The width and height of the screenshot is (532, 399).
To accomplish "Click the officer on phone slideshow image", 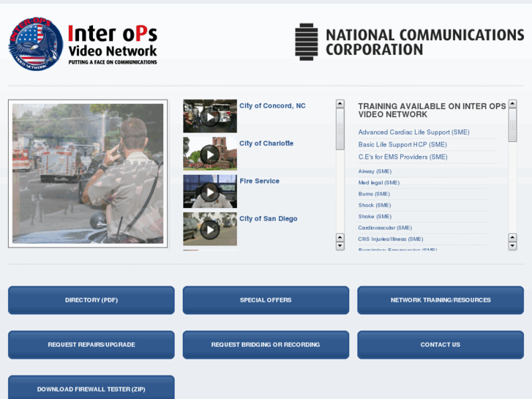I will click(88, 174).
